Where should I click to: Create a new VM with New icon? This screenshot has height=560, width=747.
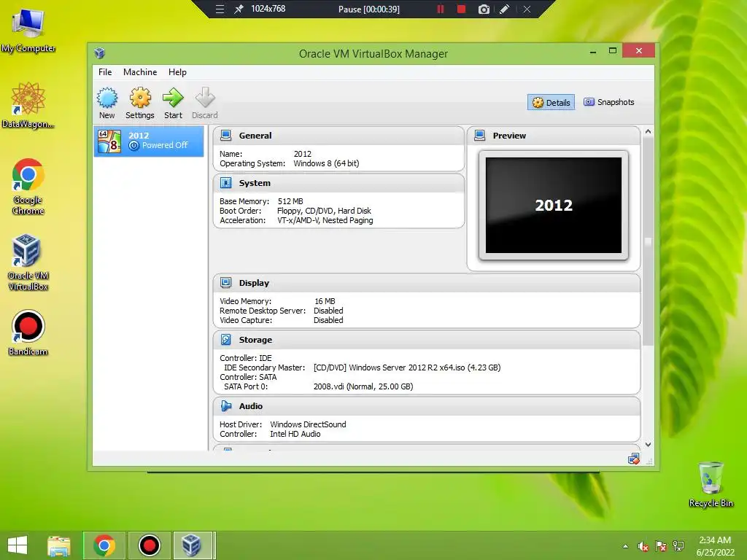pyautogui.click(x=107, y=103)
